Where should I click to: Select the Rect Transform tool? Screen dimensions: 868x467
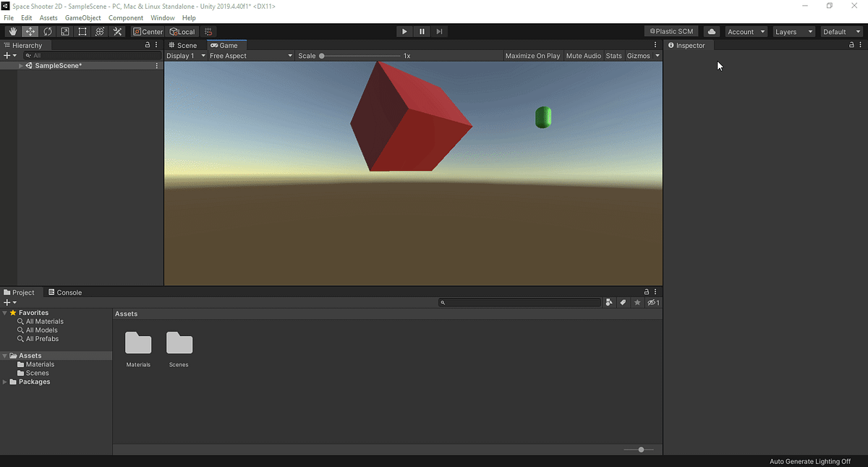pyautogui.click(x=82, y=31)
